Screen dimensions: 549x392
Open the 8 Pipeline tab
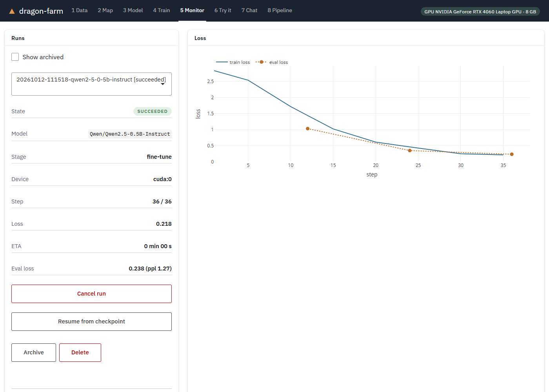[x=280, y=11]
